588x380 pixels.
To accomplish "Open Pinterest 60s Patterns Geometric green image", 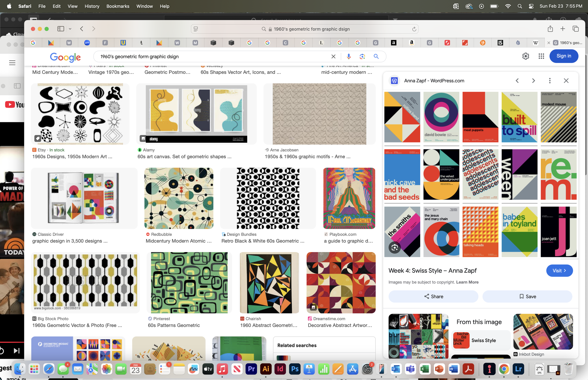I will coord(189,283).
